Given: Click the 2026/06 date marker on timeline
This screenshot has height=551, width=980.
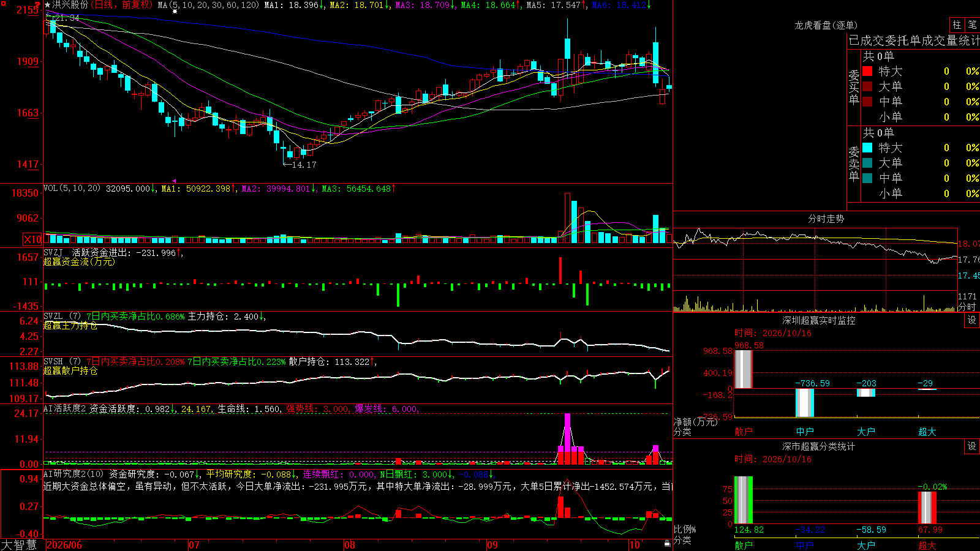Looking at the screenshot, I should coord(64,545).
